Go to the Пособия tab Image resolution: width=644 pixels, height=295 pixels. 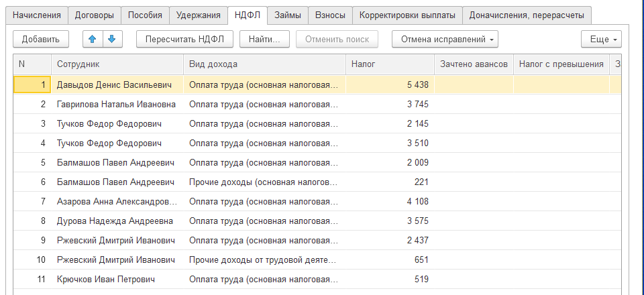(144, 15)
